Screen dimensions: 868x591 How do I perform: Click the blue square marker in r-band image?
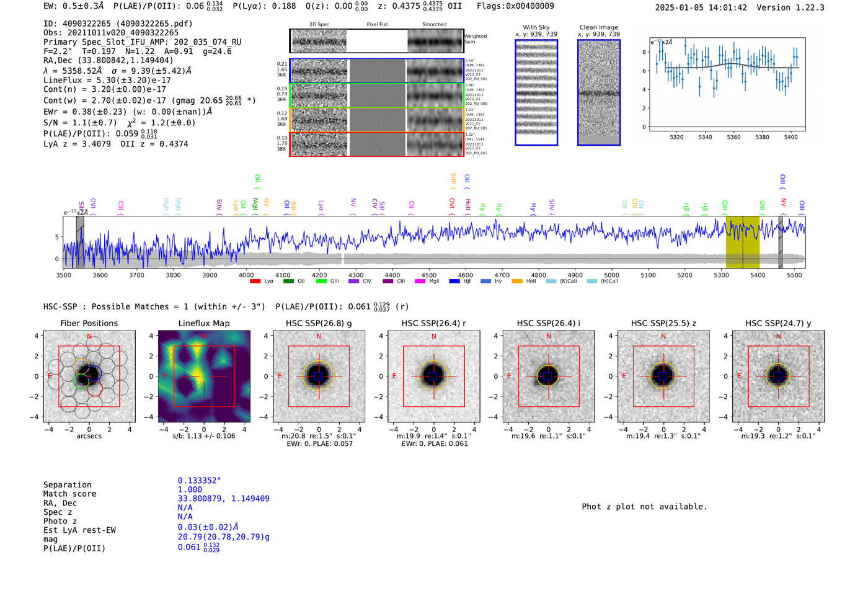[433, 376]
